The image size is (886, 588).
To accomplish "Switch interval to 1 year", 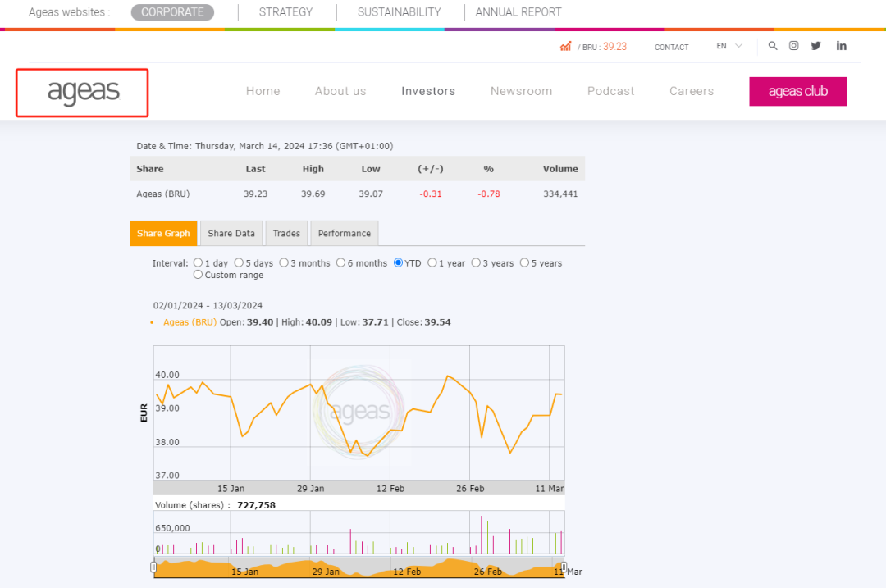I will (x=432, y=262).
